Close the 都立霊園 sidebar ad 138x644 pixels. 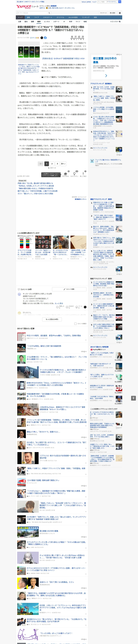(x=121, y=55)
